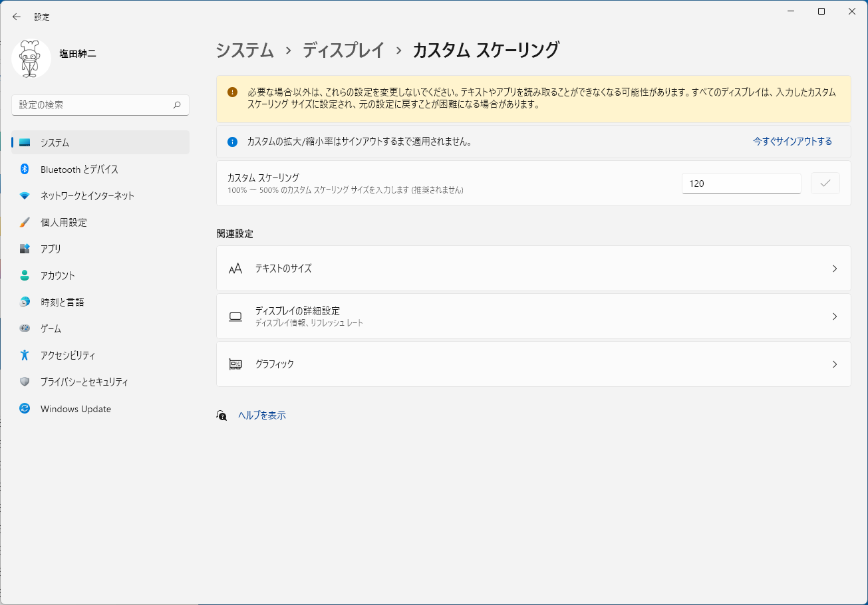
Task: Click the search magnifier icon
Action: point(177,105)
